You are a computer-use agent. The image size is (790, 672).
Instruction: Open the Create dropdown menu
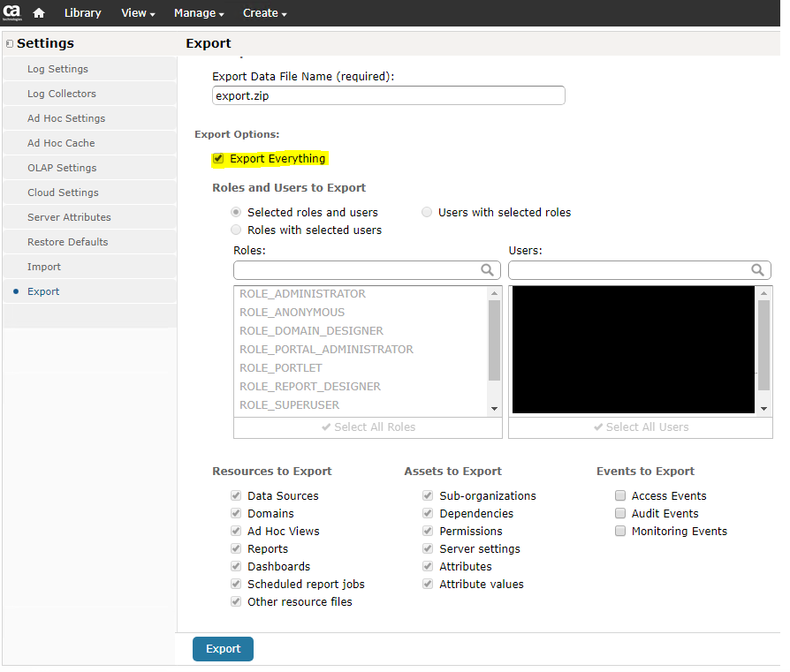[x=264, y=13]
